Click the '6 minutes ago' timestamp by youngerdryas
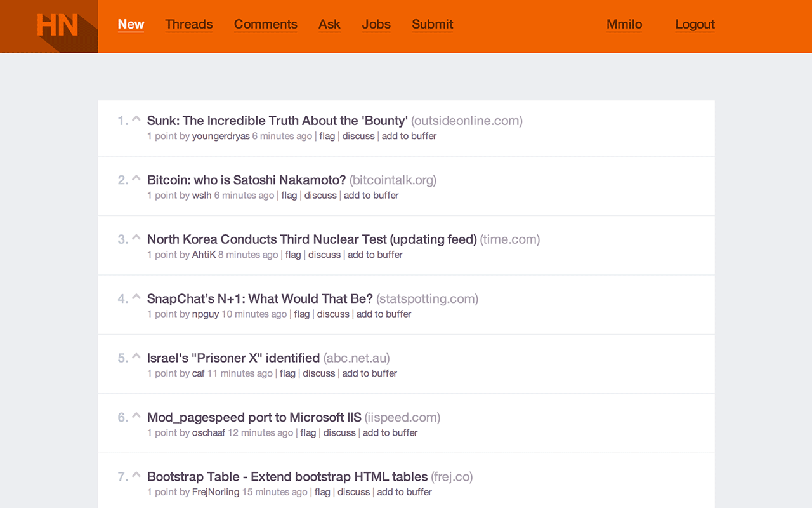Viewport: 812px width, 508px height. [x=282, y=136]
